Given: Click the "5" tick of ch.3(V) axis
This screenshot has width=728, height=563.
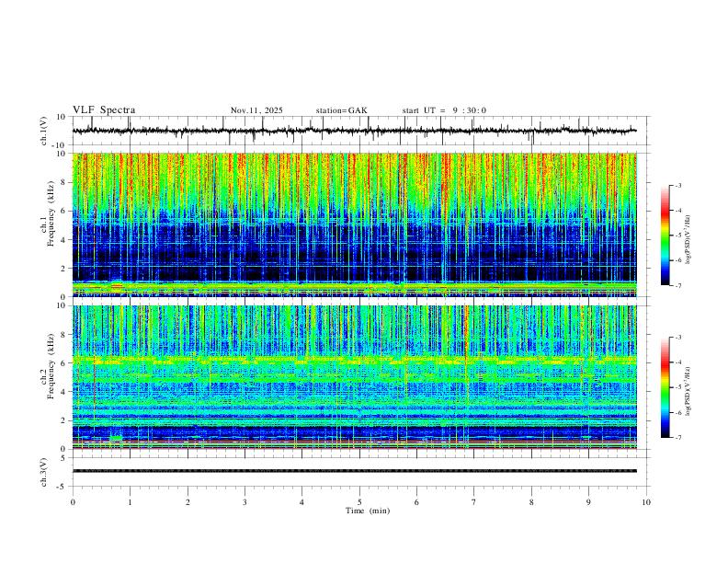Looking at the screenshot, I should 63,457.
